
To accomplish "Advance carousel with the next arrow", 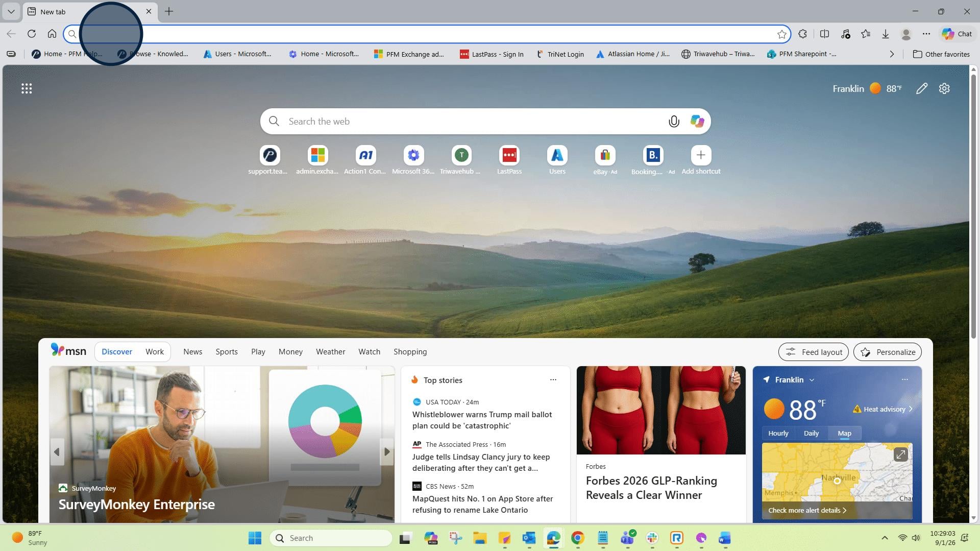I will (387, 452).
